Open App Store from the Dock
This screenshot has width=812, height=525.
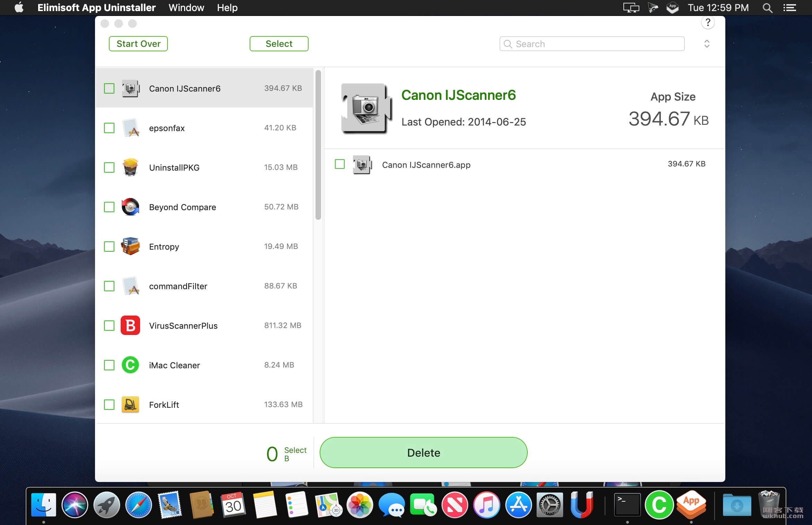click(x=518, y=505)
